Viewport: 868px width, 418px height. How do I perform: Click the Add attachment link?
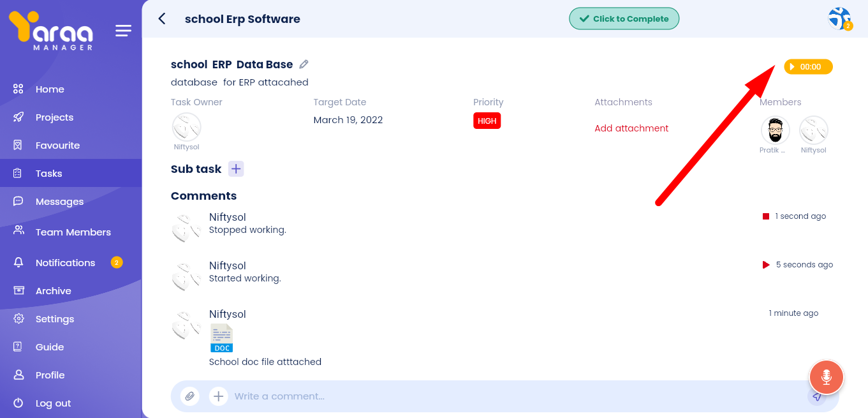pyautogui.click(x=631, y=128)
